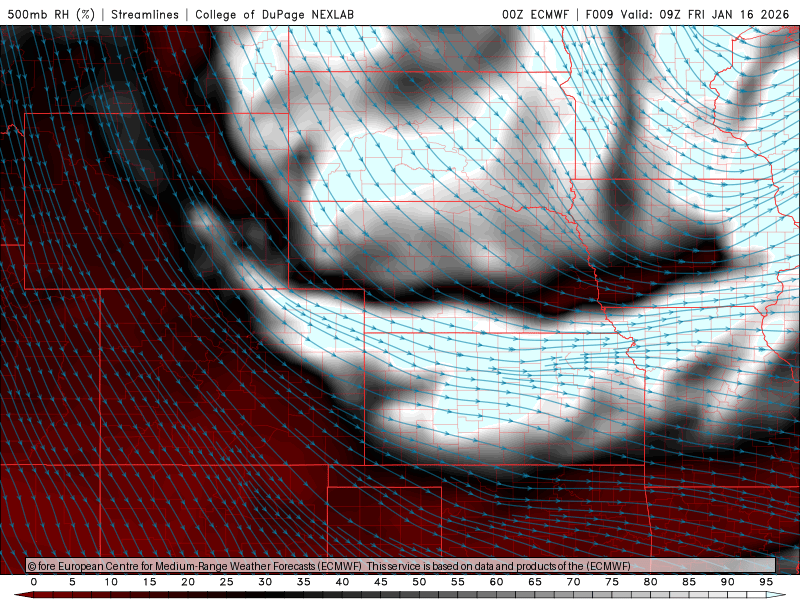Click the '60' value on color scale
The height and width of the screenshot is (600, 800).
496,582
